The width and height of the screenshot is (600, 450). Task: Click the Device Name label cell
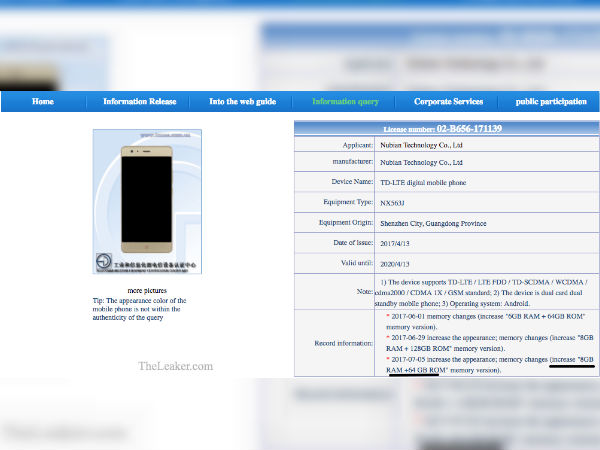point(334,181)
